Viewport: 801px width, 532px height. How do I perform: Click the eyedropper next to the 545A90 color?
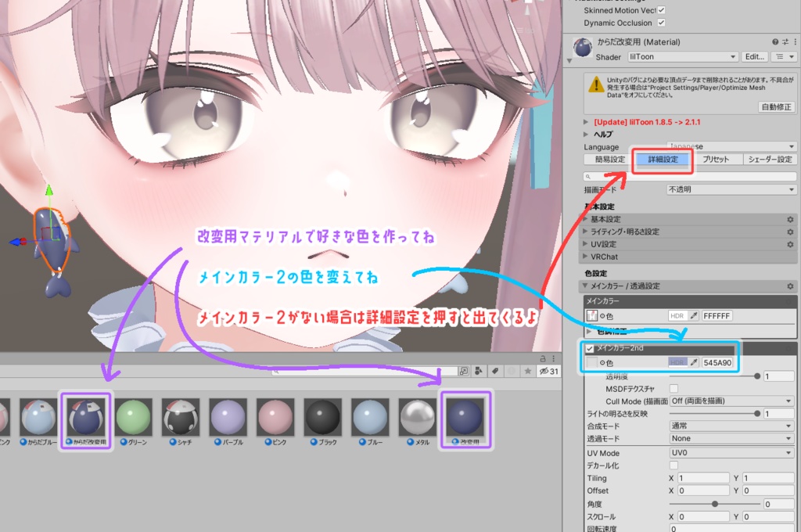coord(694,362)
